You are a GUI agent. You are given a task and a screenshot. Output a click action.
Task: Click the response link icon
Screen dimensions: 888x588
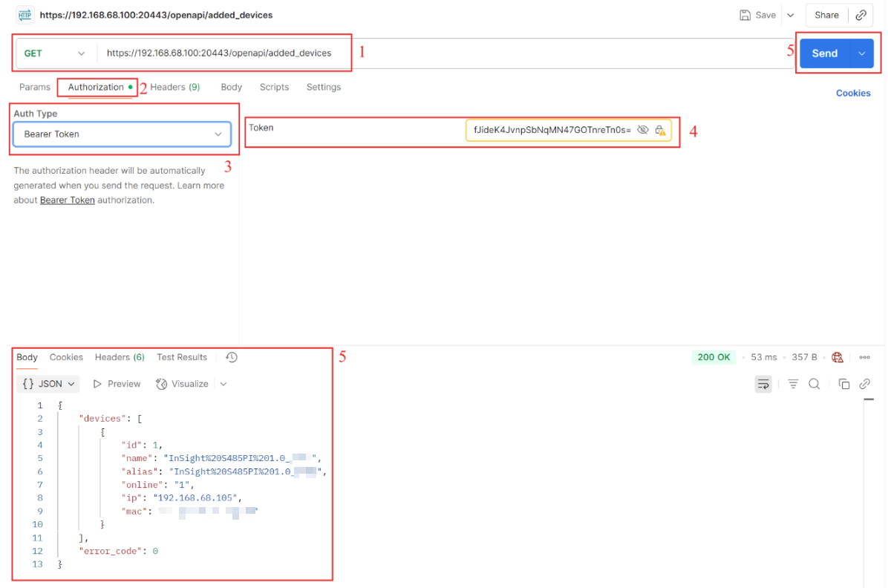click(x=864, y=384)
